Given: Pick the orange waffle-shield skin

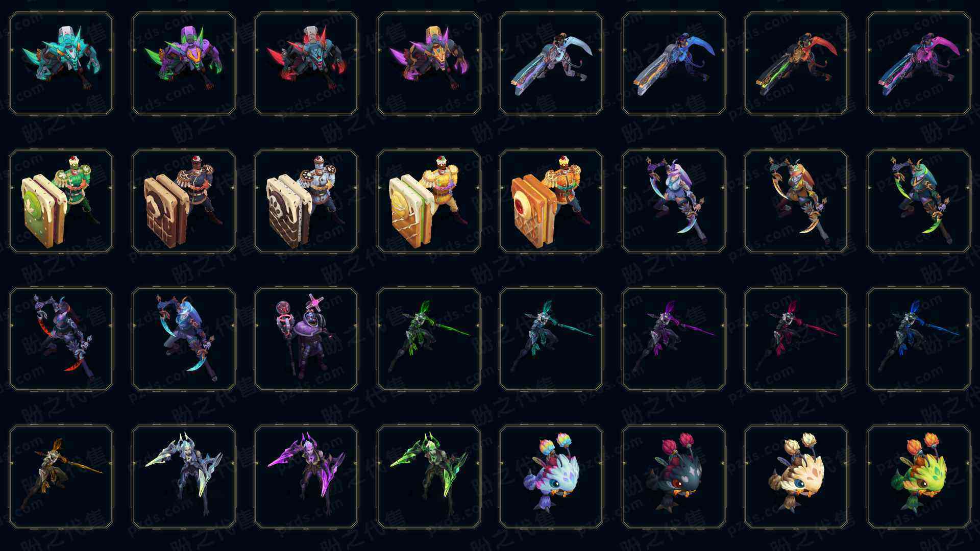Looking at the screenshot, I should point(551,201).
